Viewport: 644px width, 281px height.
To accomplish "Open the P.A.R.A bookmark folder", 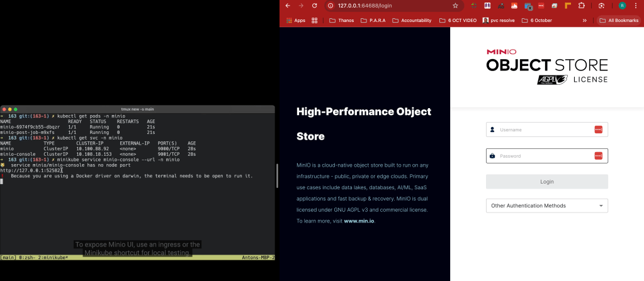I will tap(373, 21).
